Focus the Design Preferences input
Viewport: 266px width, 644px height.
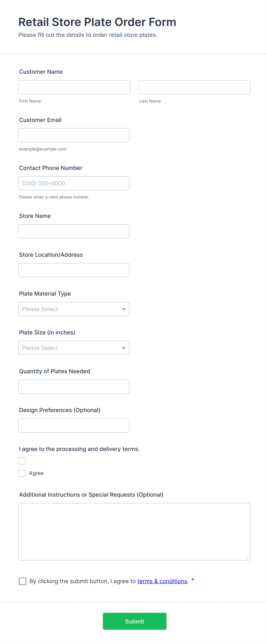[x=74, y=425]
